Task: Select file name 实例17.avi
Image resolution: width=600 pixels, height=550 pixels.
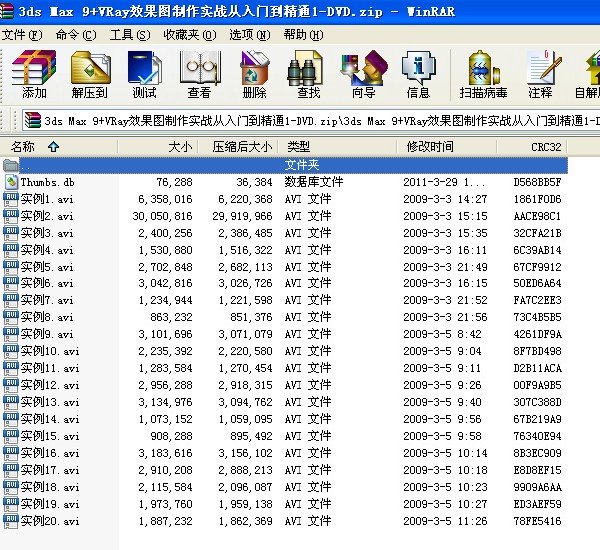Action: (50, 470)
